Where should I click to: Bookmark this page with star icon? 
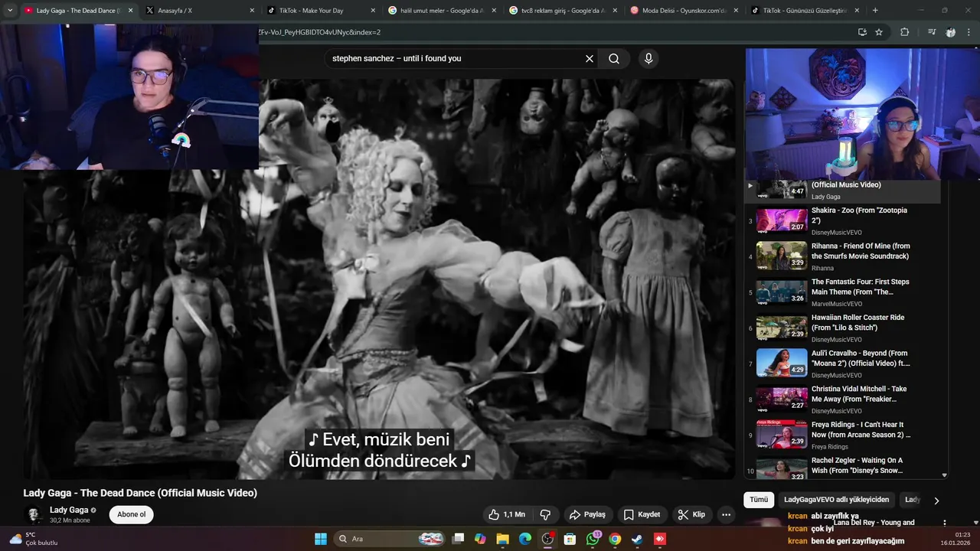[x=879, y=32]
